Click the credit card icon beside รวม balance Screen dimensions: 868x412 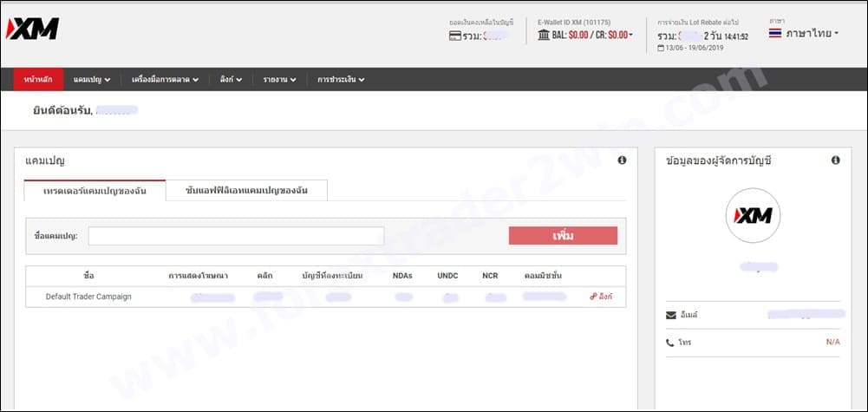pos(454,36)
